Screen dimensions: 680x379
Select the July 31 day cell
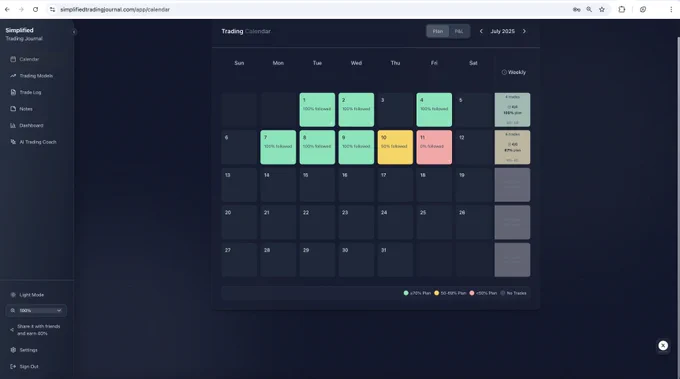pyautogui.click(x=395, y=260)
